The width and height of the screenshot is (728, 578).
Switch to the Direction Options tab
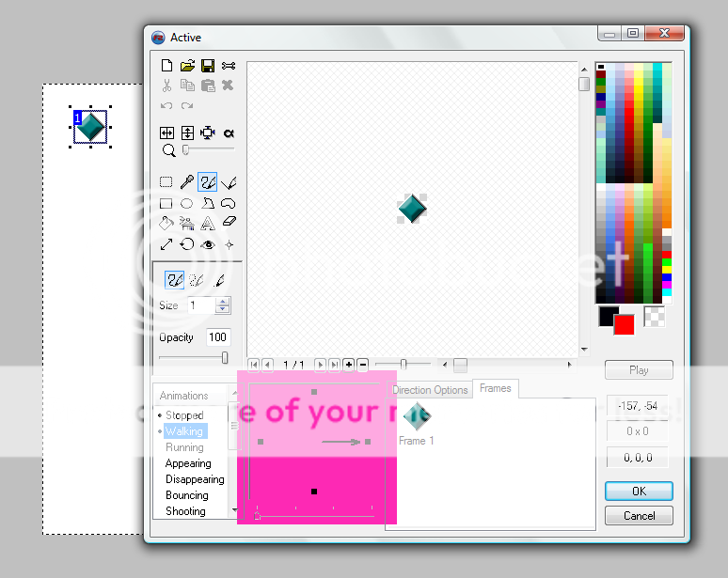click(x=430, y=390)
